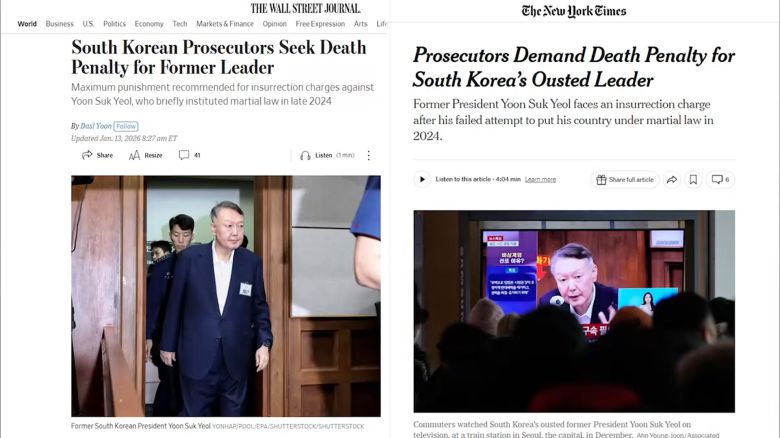Open the Dasl Yoon author link

tap(96, 126)
